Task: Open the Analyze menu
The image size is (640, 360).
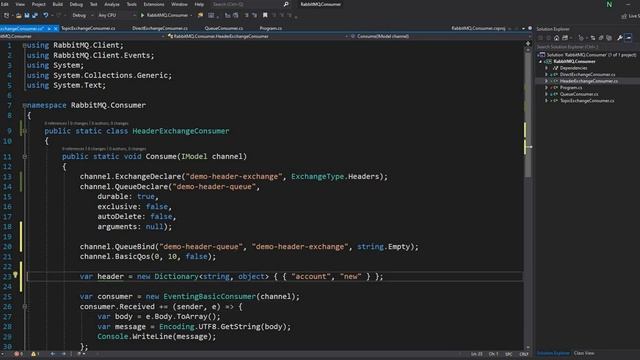Action: 111,4
